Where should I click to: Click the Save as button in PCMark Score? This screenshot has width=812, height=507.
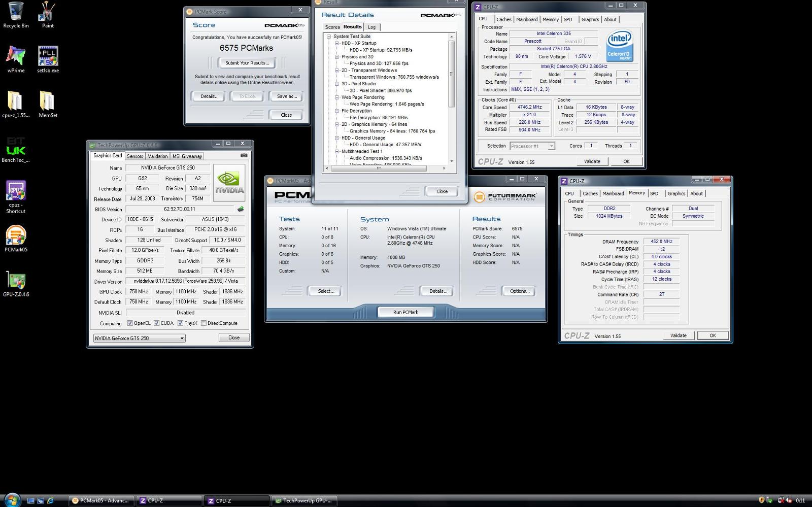click(x=287, y=96)
